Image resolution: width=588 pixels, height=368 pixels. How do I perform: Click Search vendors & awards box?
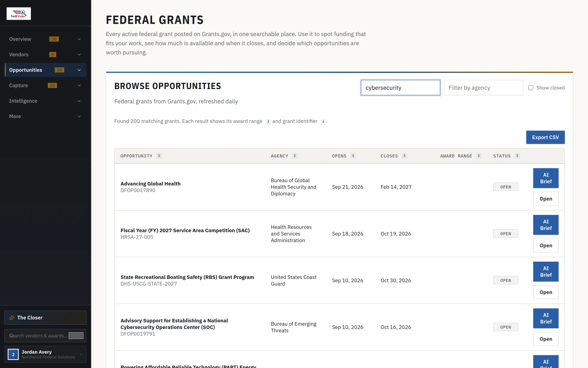tap(45, 336)
